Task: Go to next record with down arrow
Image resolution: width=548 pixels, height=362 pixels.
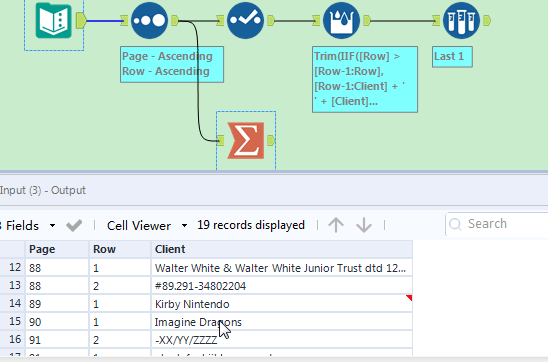Action: coord(364,225)
